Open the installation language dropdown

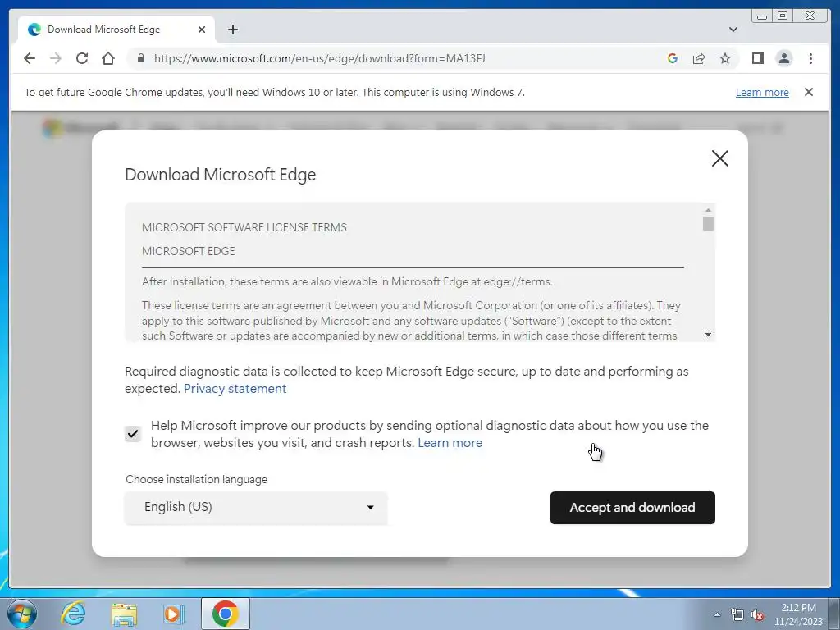[256, 507]
